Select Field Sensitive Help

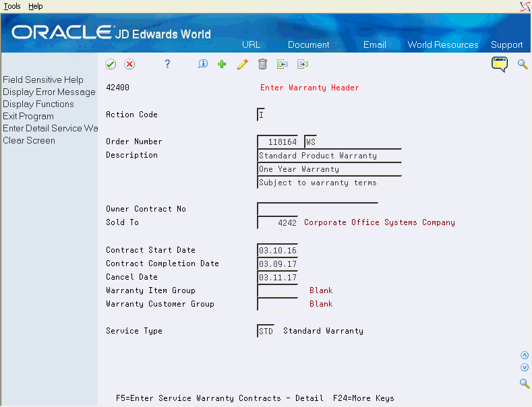pyautogui.click(x=43, y=80)
